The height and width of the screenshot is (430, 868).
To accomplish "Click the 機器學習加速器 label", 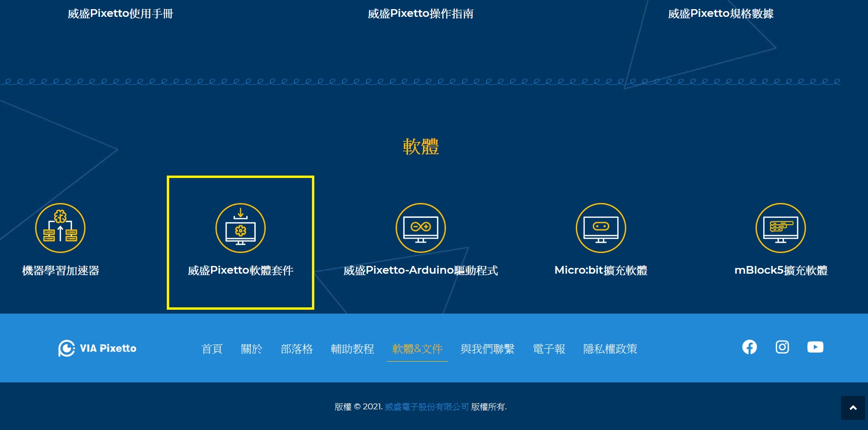I will [61, 270].
